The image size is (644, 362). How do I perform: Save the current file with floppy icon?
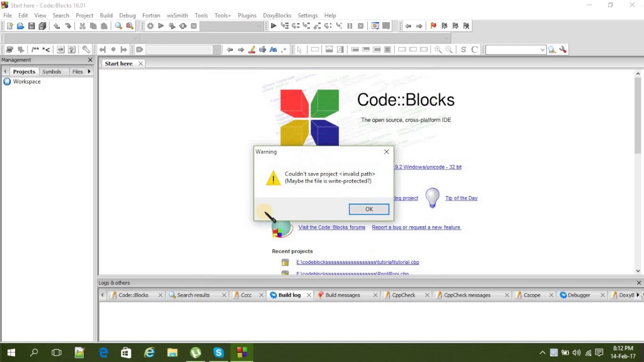[32, 26]
